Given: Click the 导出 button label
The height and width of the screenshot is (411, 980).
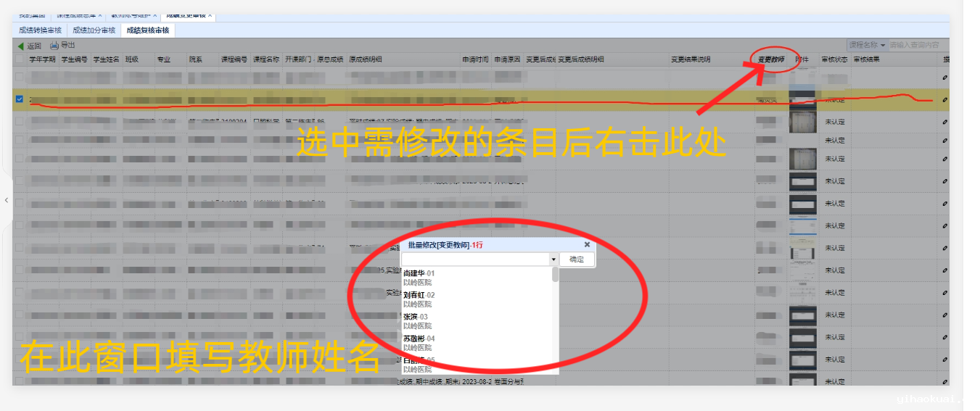Looking at the screenshot, I should click(67, 46).
